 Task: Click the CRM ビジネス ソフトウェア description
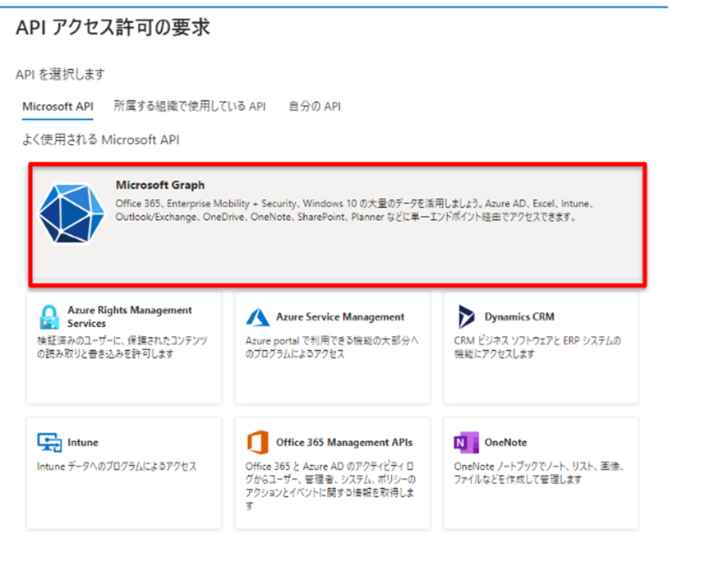[x=537, y=347]
